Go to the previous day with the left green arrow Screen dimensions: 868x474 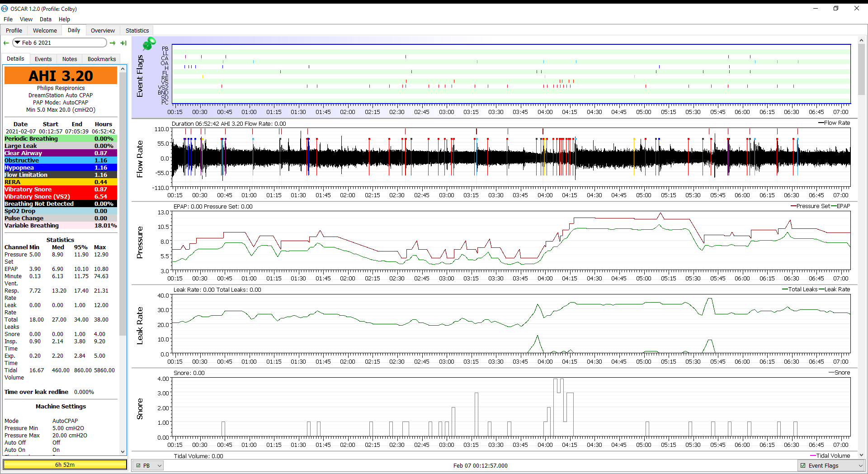6,43
